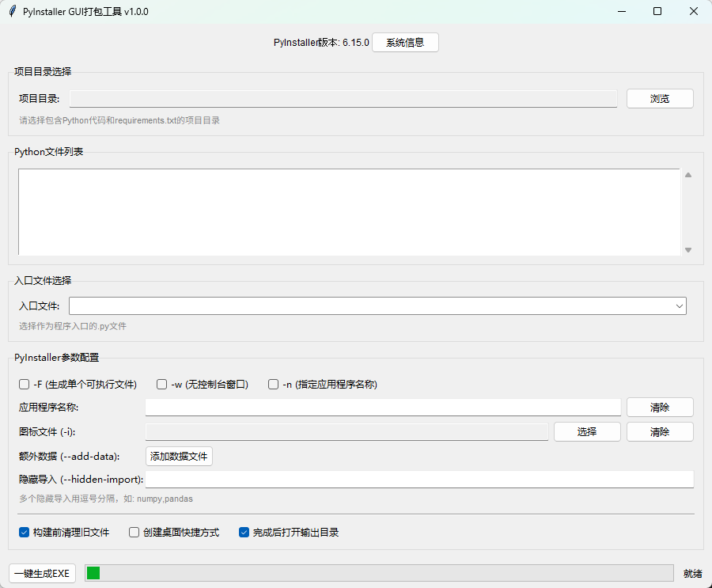712x588 pixels.
Task: Click inside the Python文件列表 list box
Action: (x=349, y=212)
